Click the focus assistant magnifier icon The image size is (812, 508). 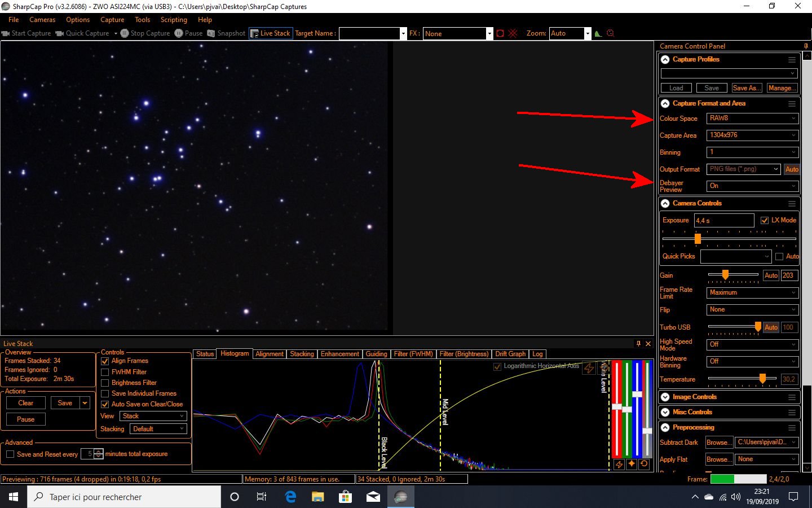click(x=610, y=33)
